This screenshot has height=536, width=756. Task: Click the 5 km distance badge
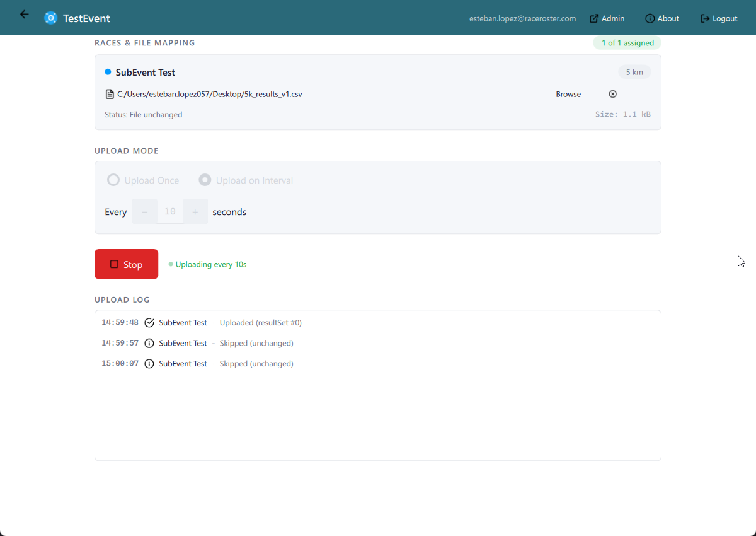(x=634, y=71)
